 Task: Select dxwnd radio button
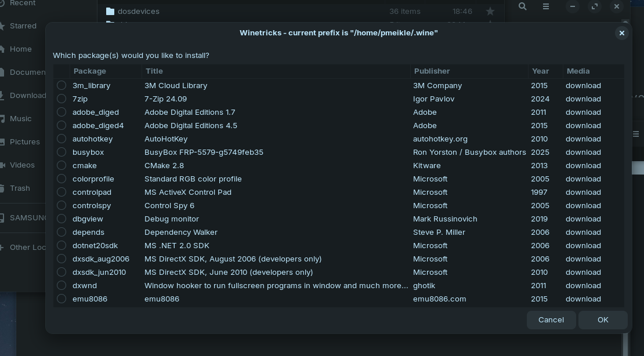pyautogui.click(x=61, y=285)
